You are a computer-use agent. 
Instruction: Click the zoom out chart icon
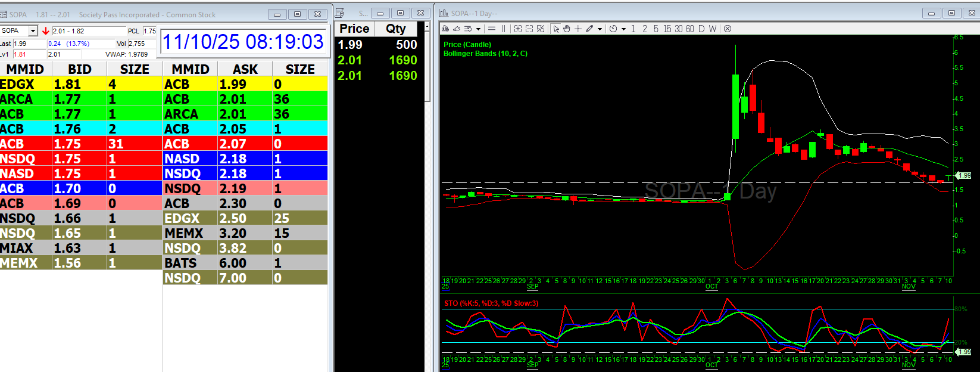(529, 29)
